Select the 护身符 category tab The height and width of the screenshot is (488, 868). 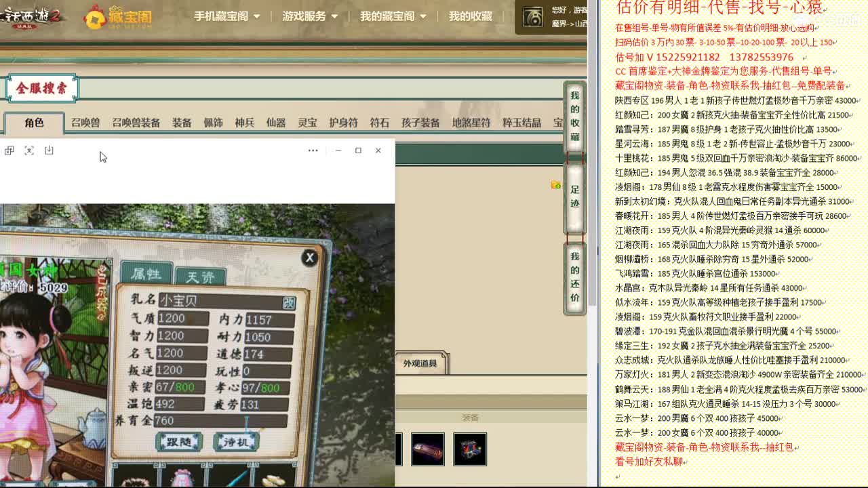click(343, 123)
